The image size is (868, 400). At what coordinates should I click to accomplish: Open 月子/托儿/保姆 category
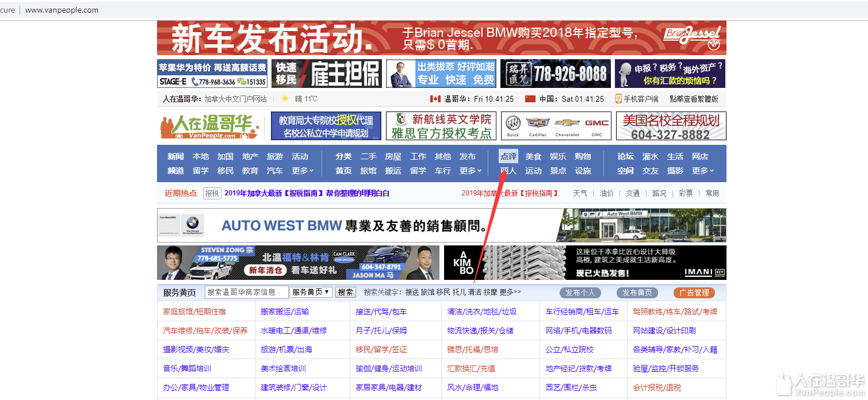[x=381, y=330]
